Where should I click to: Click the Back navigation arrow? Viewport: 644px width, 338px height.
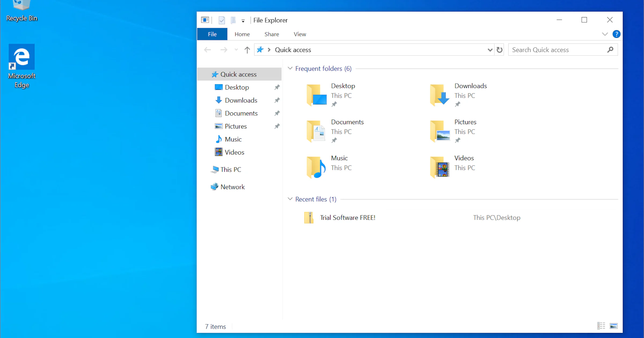pos(207,50)
